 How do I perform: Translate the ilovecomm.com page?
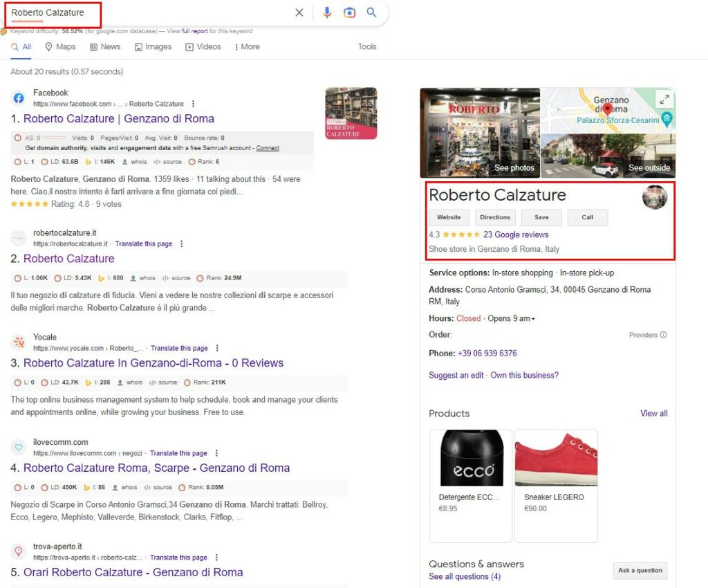(x=178, y=453)
